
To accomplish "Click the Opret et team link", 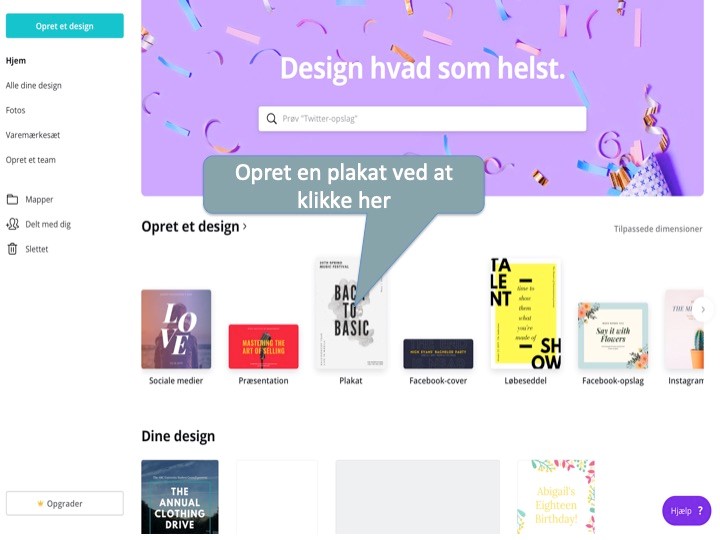I will [30, 160].
